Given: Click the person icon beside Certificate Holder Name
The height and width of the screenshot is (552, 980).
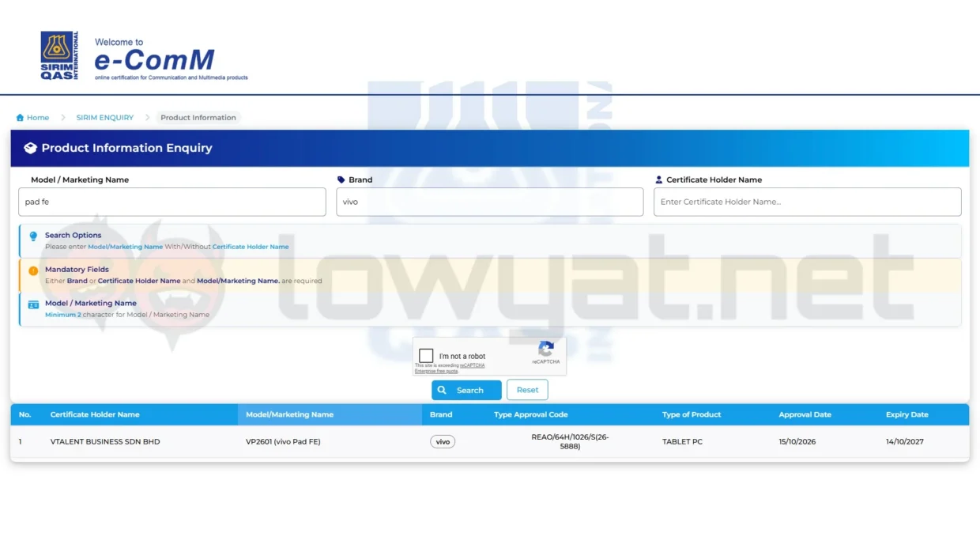Looking at the screenshot, I should click(x=659, y=180).
